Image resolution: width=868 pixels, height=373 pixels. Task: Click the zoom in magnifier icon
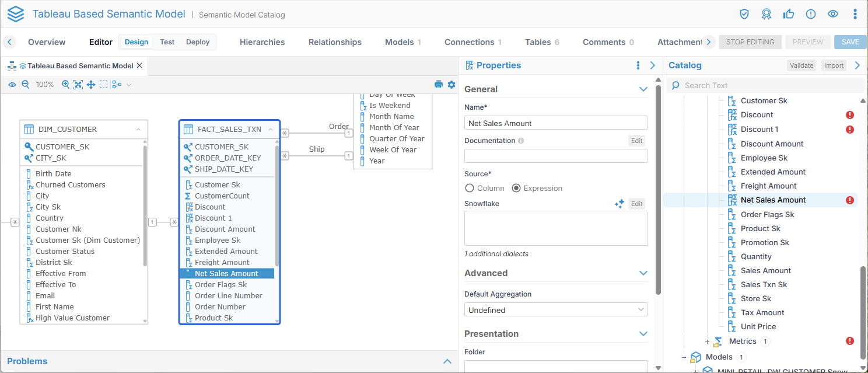click(65, 85)
